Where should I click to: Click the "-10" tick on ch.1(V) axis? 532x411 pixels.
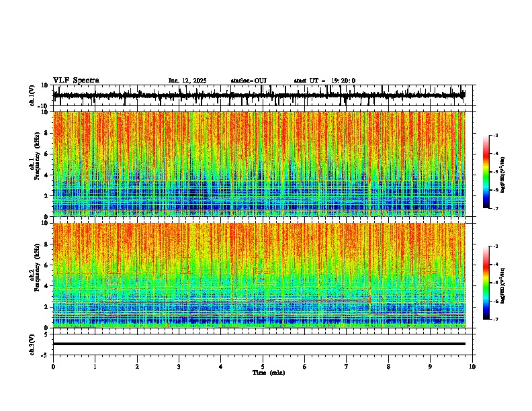pyautogui.click(x=44, y=106)
